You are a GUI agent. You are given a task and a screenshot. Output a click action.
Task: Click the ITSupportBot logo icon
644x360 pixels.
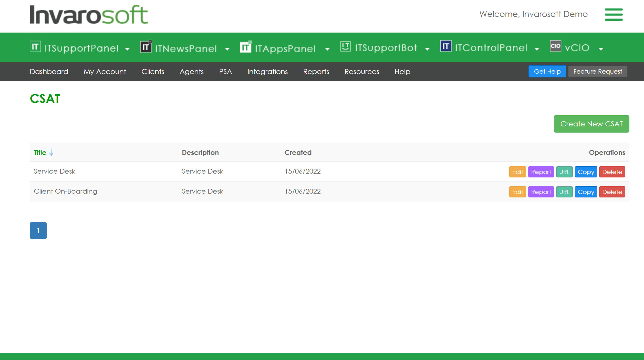pyautogui.click(x=345, y=46)
